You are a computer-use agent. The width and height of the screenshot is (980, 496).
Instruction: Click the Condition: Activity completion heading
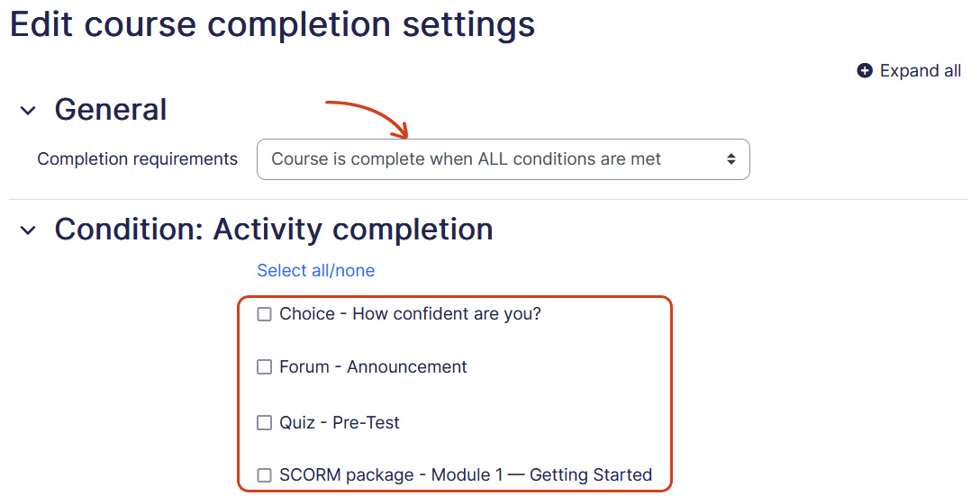[x=273, y=230]
